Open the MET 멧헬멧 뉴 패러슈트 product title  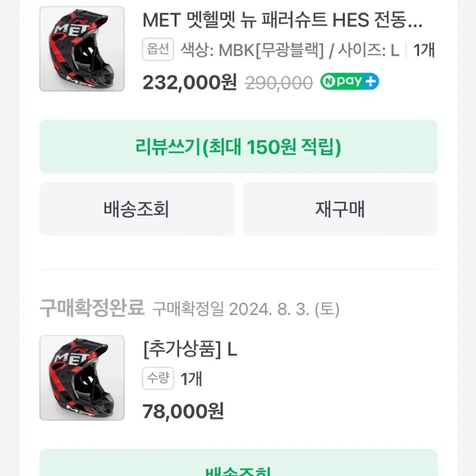click(282, 20)
